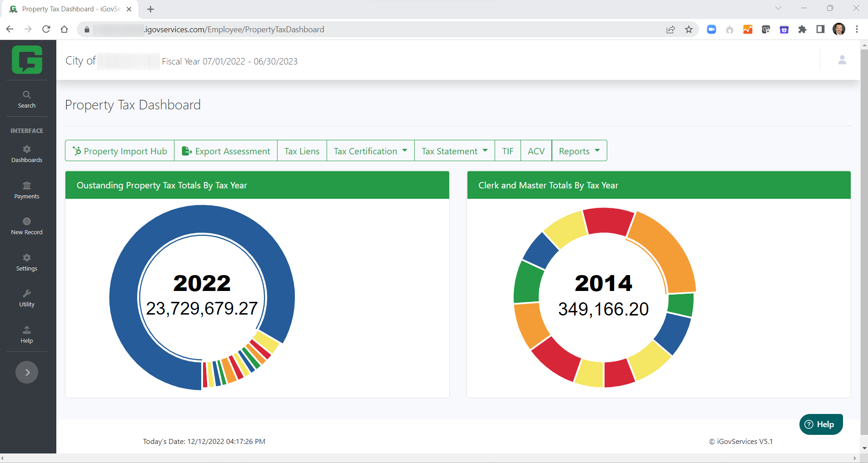Open the Reports dropdown
The height and width of the screenshot is (463, 868).
click(x=579, y=151)
